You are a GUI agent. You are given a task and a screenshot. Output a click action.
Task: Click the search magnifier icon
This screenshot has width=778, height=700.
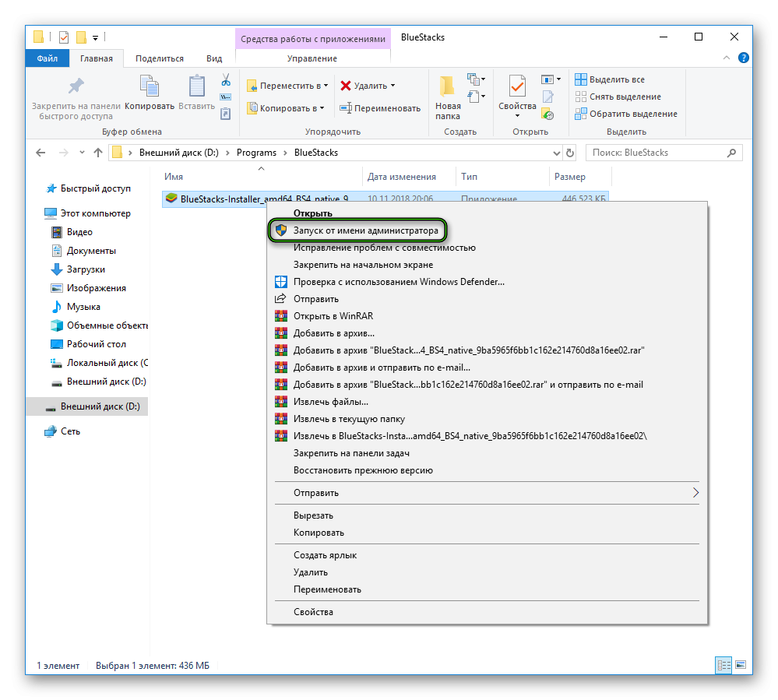pos(731,153)
